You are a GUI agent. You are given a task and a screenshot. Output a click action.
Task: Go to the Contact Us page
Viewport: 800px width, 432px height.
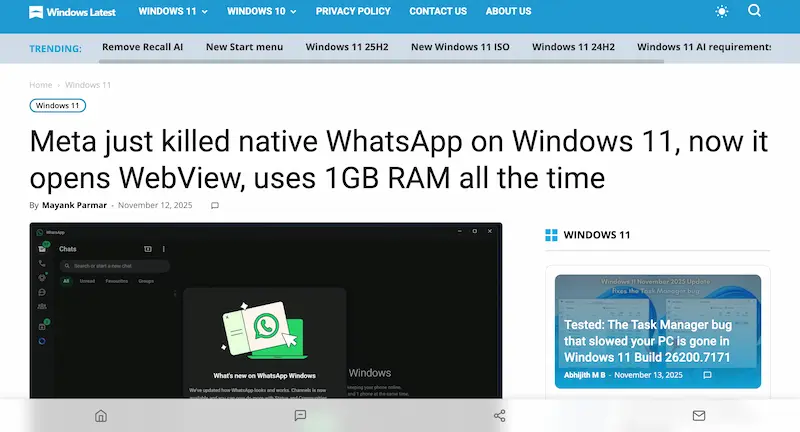pos(437,12)
